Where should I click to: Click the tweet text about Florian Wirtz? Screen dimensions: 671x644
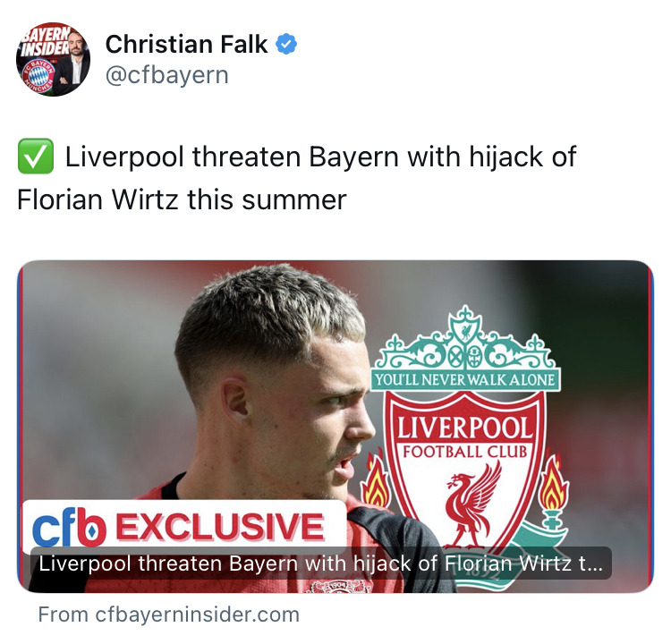point(296,178)
